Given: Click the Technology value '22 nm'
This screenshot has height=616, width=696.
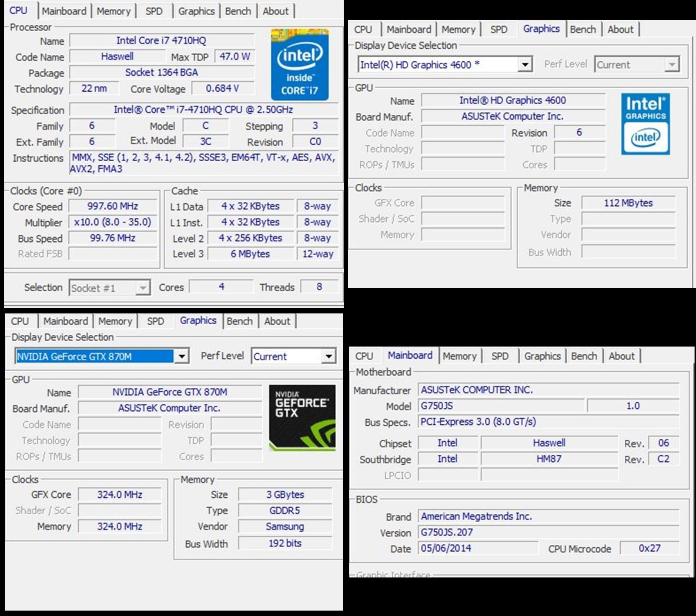Looking at the screenshot, I should (x=94, y=88).
